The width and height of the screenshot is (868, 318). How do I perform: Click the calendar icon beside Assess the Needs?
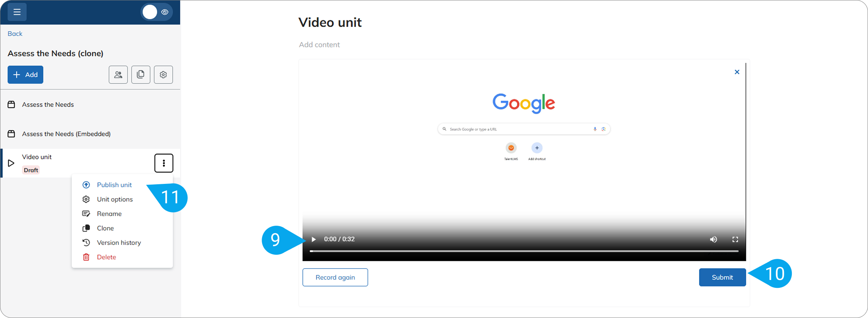click(x=11, y=104)
